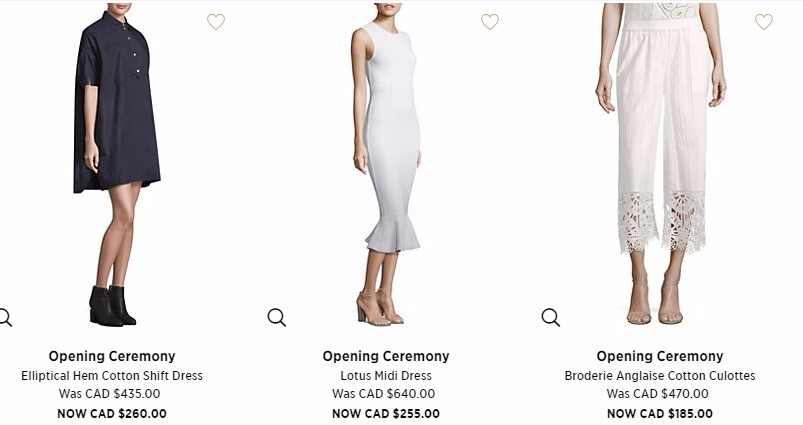Screen dimensions: 803x425
Task: Toggle wishlist heart for Lotus Midi Dress
Action: click(x=489, y=22)
